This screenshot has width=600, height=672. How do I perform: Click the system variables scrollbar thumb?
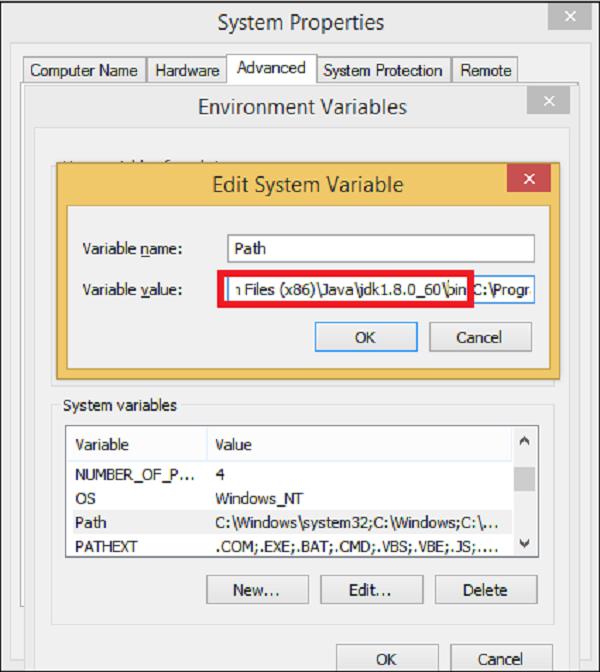click(525, 479)
